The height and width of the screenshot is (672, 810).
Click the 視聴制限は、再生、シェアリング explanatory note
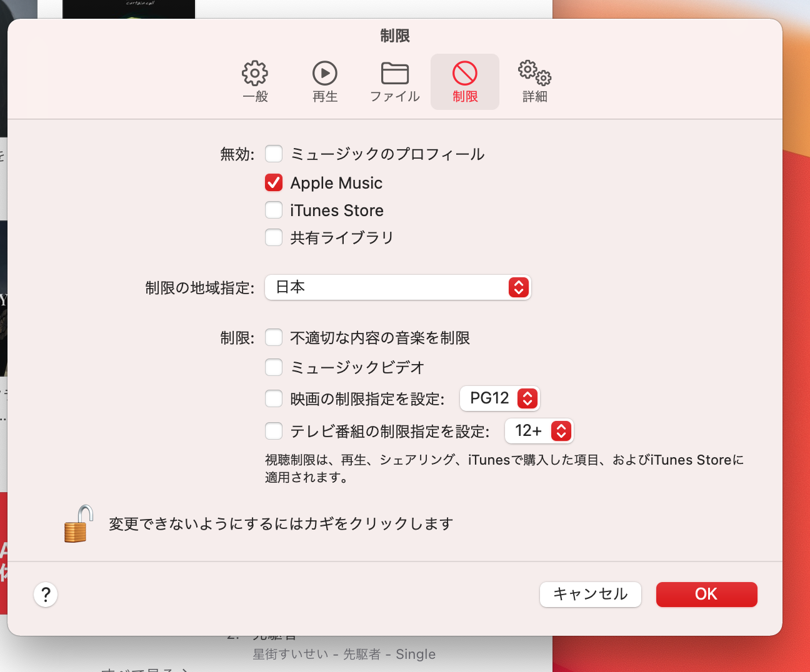click(x=504, y=468)
